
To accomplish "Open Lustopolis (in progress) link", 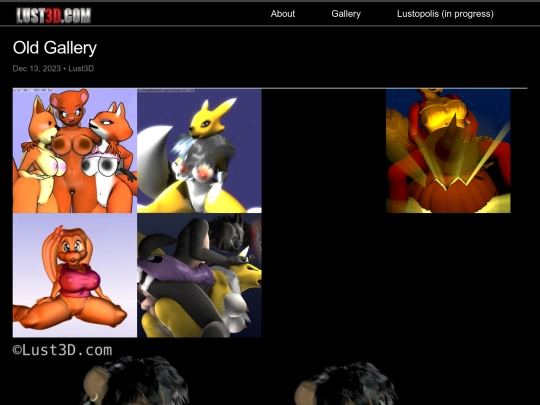I will pyautogui.click(x=445, y=14).
